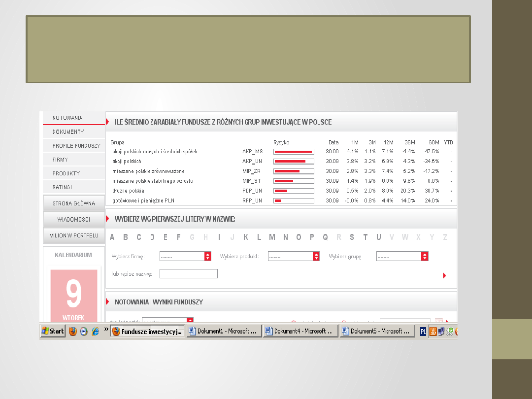Open the Ratingi sidebar section
The image size is (532, 399).
[x=63, y=187]
